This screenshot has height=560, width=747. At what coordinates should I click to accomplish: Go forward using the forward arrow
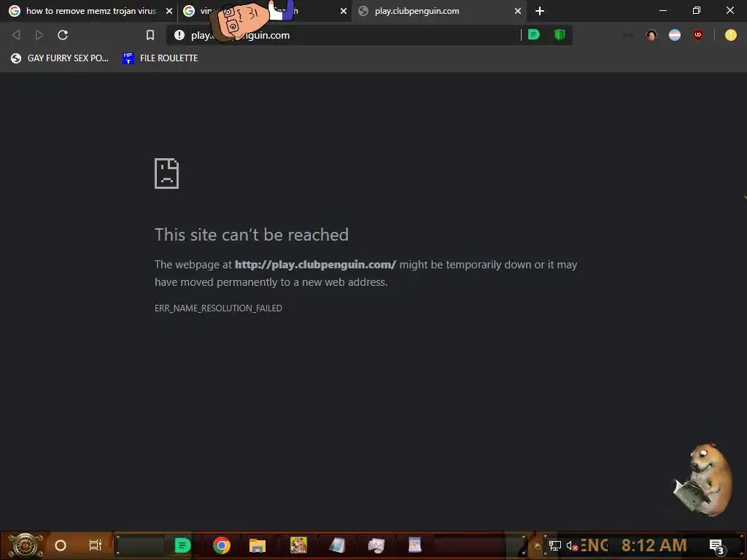pos(39,35)
